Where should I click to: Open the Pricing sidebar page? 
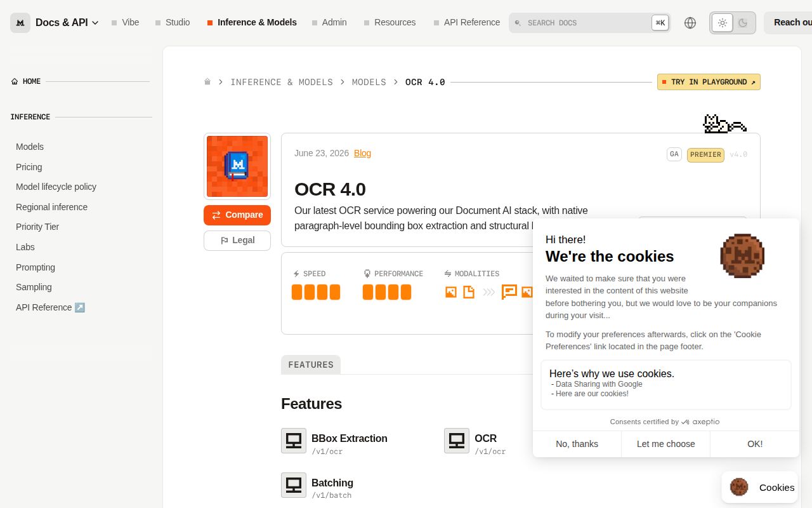pos(29,167)
